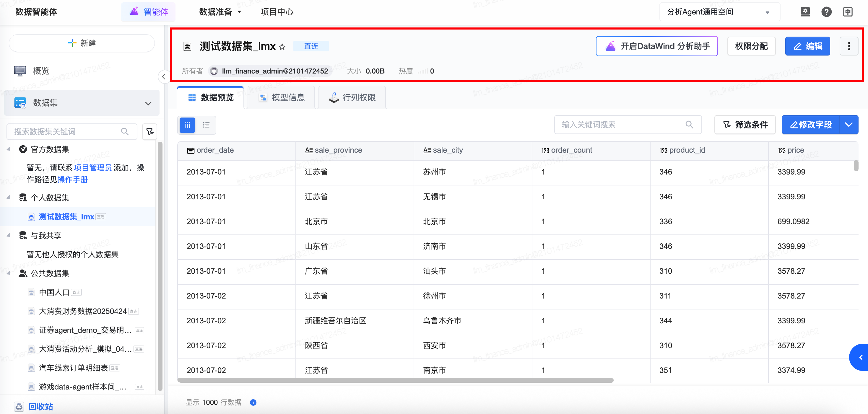Collapse the left sidebar with the arrow
Image resolution: width=868 pixels, height=414 pixels.
pos(164,77)
